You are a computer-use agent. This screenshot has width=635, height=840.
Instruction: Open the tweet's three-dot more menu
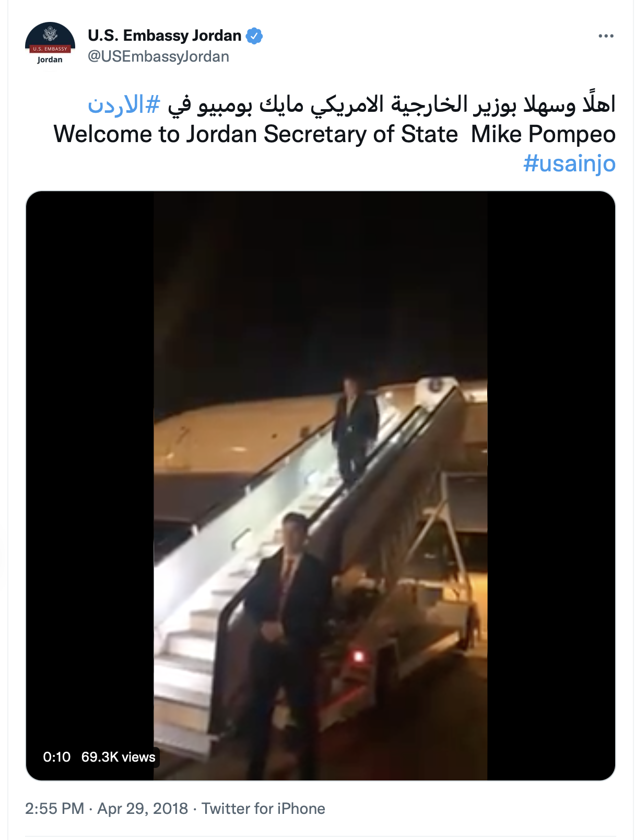[x=606, y=36]
